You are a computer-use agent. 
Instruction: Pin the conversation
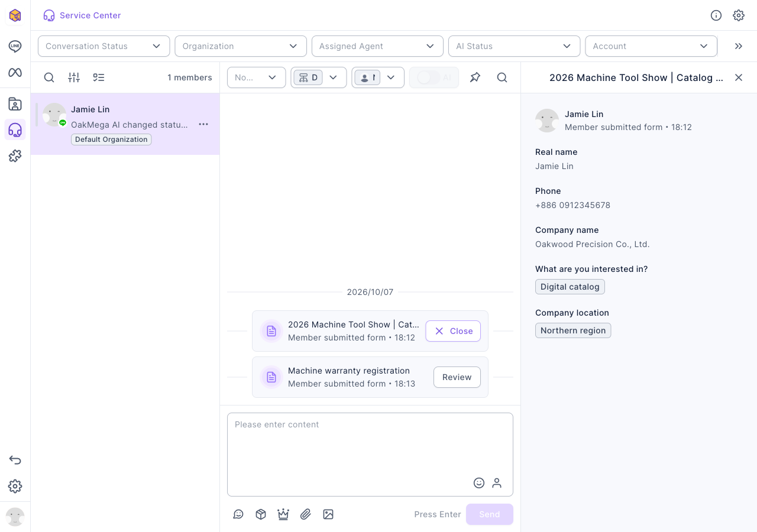click(475, 77)
